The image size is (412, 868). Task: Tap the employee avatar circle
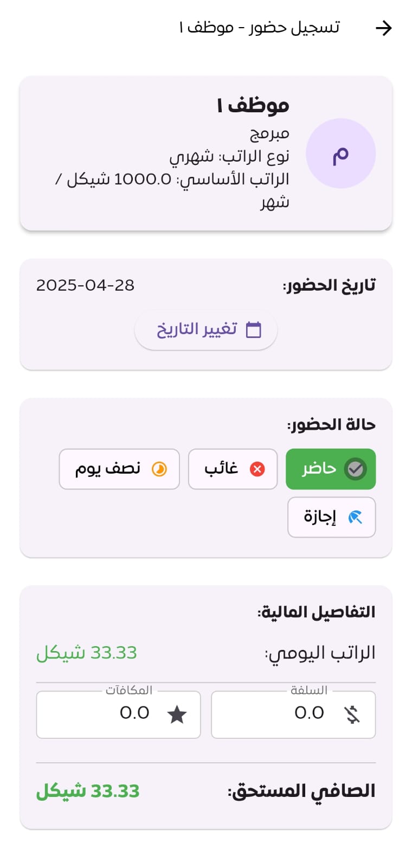pyautogui.click(x=340, y=154)
